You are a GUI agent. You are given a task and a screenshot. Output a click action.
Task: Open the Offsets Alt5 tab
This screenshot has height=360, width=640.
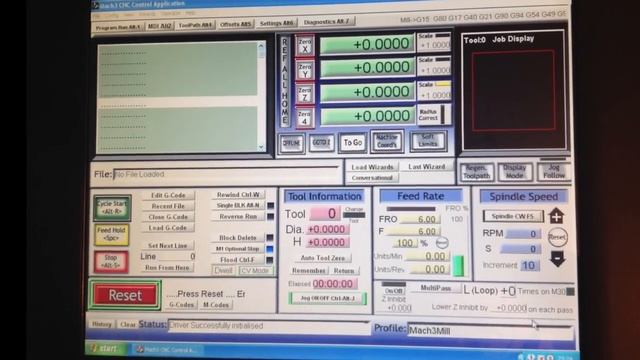coord(235,24)
